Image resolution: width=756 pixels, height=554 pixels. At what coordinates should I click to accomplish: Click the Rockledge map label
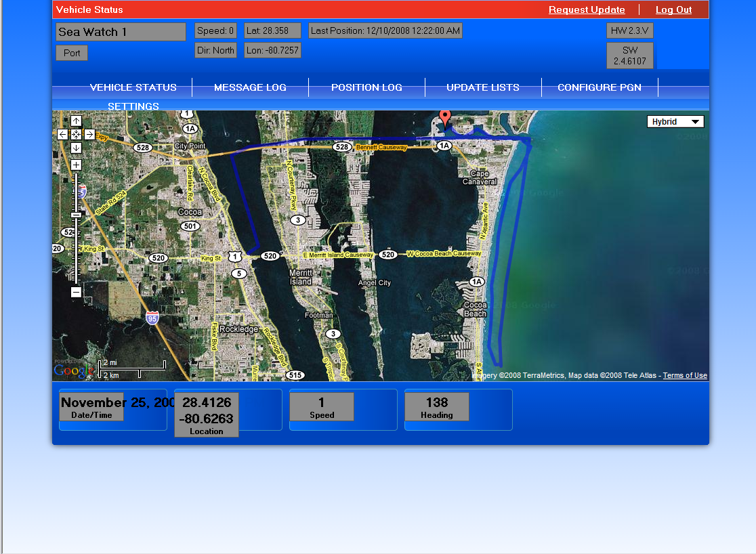(x=238, y=329)
